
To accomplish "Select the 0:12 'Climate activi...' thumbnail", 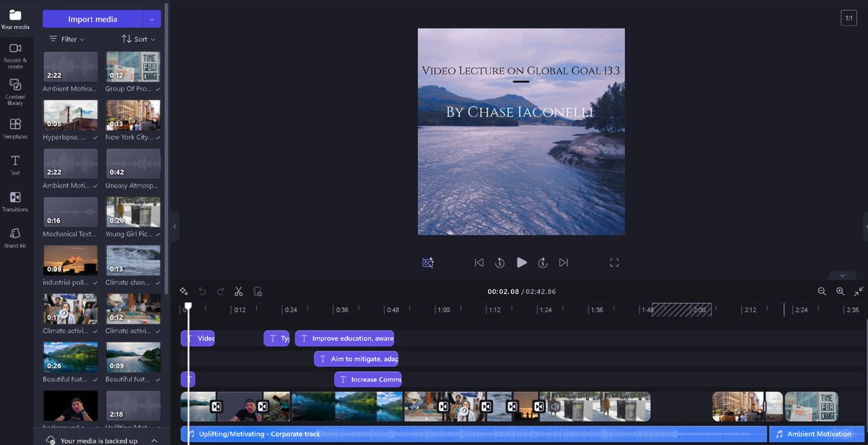I will (133, 308).
